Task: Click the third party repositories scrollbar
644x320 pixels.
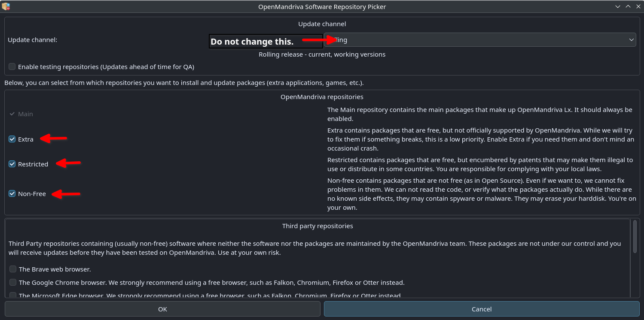Action: 635,236
